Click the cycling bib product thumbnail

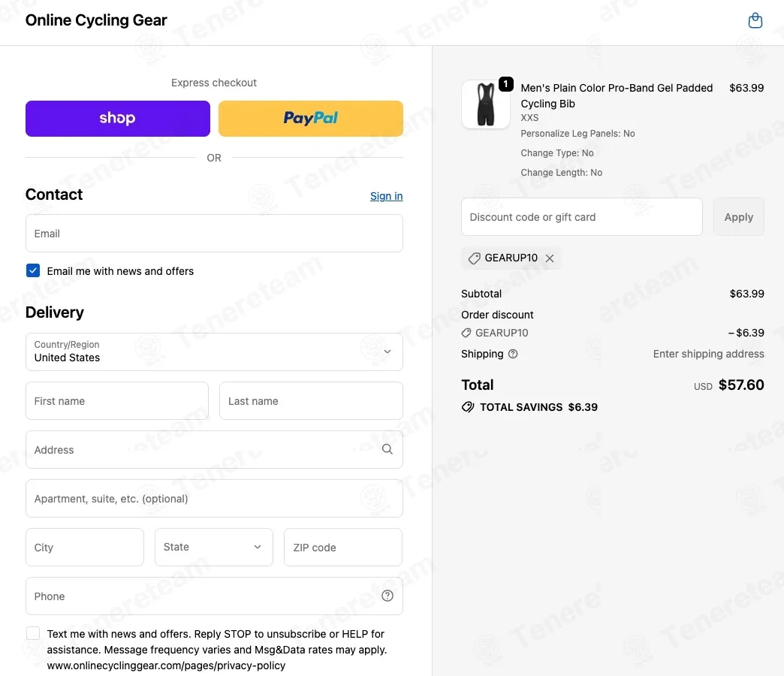[x=486, y=104]
